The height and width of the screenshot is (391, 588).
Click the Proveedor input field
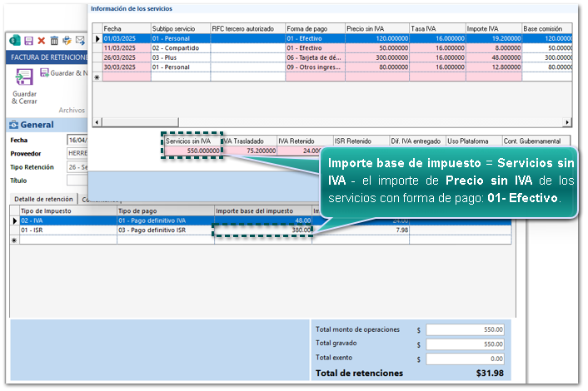click(77, 153)
